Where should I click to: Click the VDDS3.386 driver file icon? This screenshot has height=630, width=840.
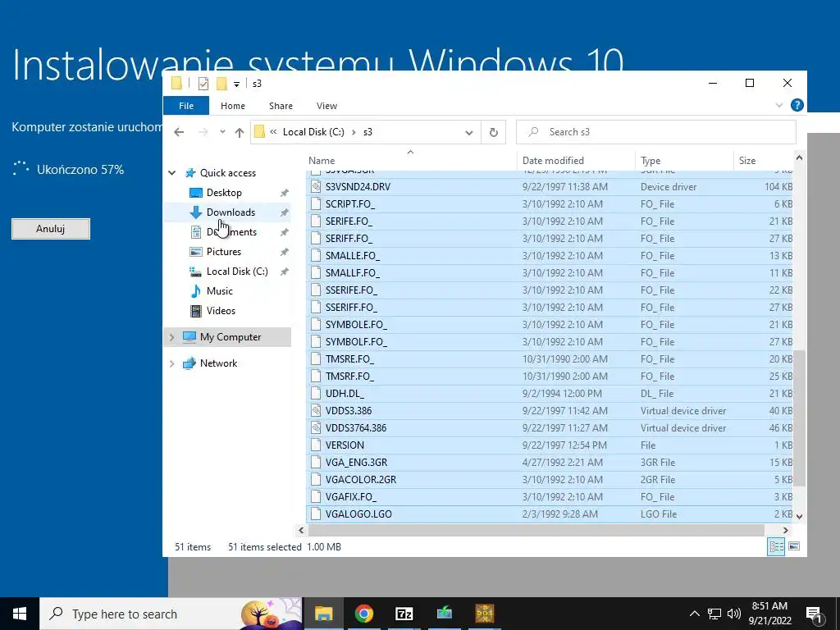[x=316, y=411]
